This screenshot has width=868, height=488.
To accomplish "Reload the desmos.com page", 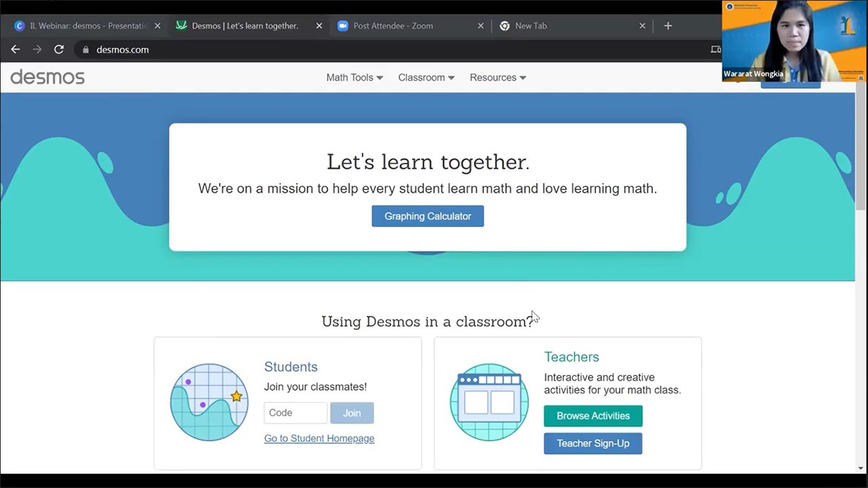I will [x=59, y=50].
